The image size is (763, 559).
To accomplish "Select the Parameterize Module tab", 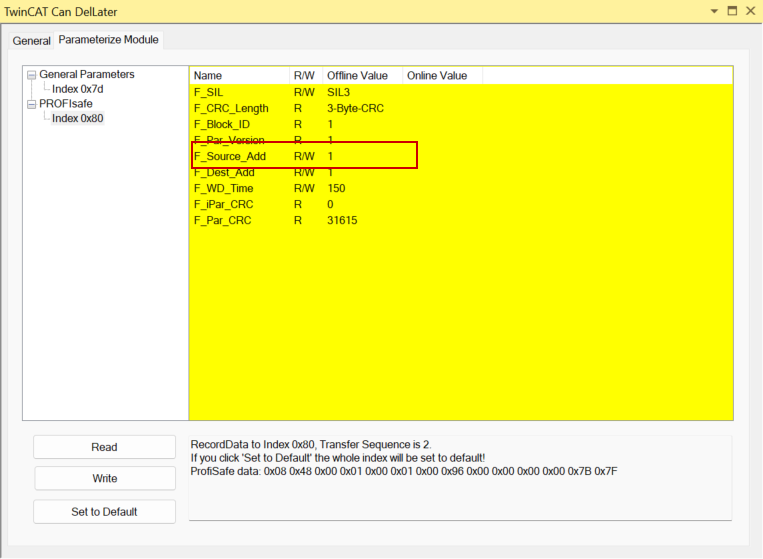I will 109,39.
